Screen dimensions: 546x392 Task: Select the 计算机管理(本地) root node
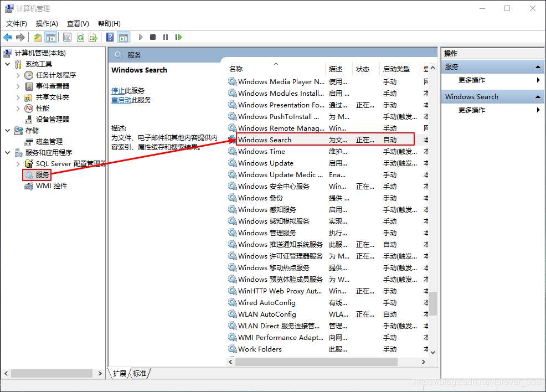coord(35,53)
